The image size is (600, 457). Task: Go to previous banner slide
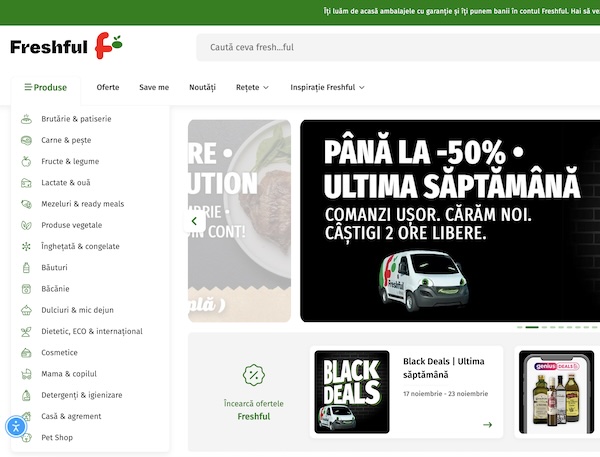tap(195, 221)
